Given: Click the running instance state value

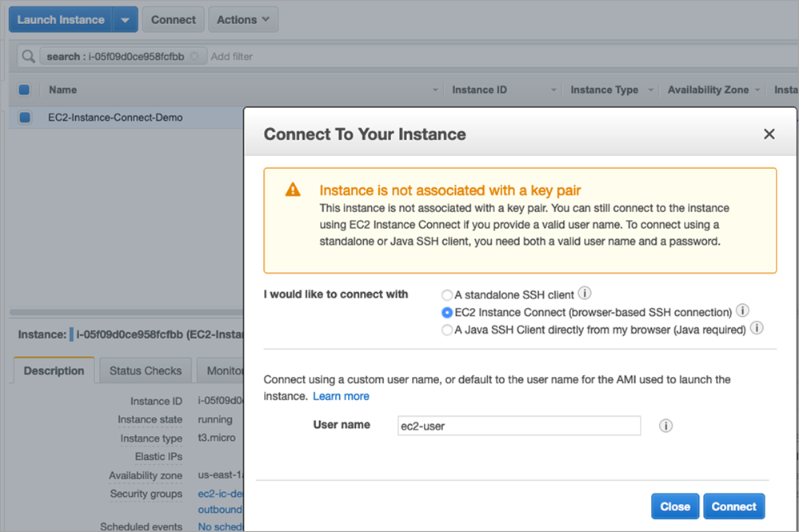Looking at the screenshot, I should (215, 419).
